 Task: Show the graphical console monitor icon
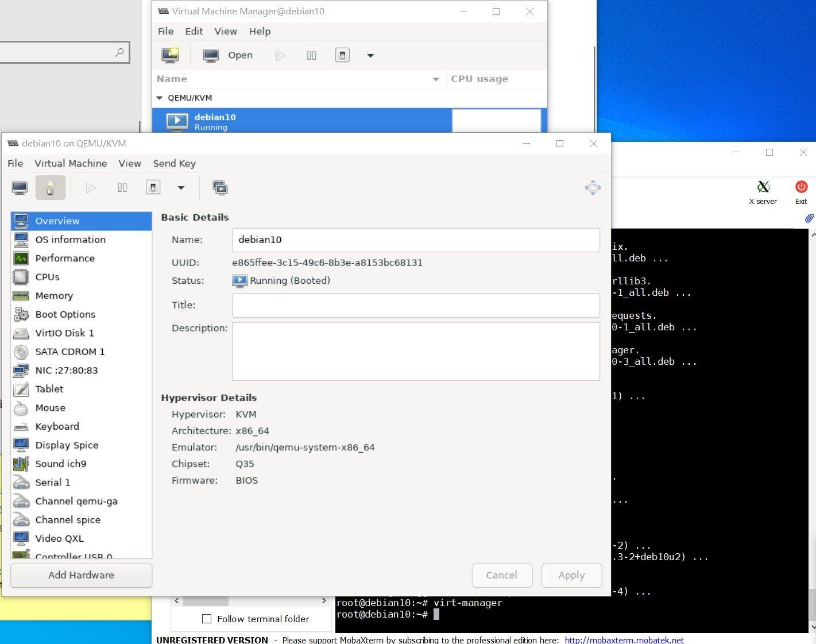[x=20, y=188]
